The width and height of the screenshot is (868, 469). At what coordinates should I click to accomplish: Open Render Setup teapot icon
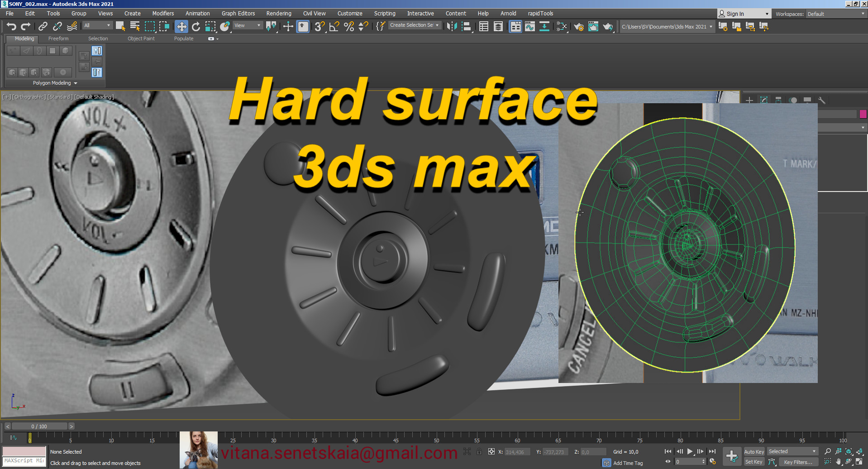(579, 26)
